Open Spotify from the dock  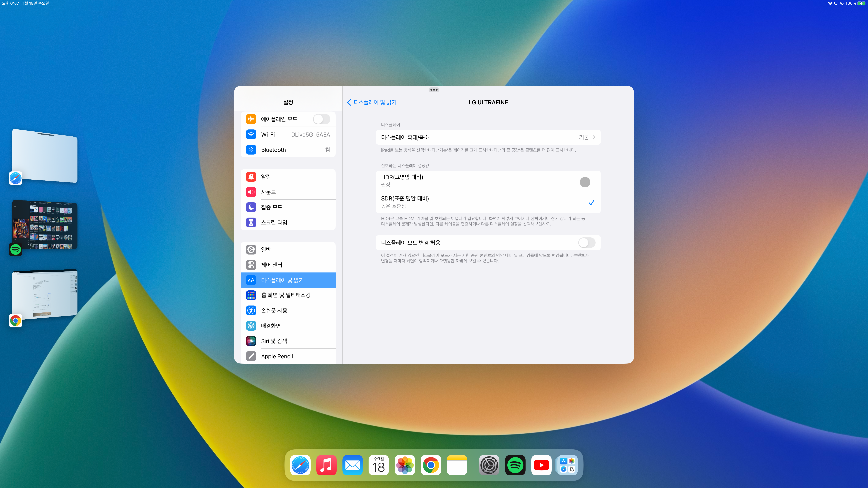pyautogui.click(x=515, y=465)
